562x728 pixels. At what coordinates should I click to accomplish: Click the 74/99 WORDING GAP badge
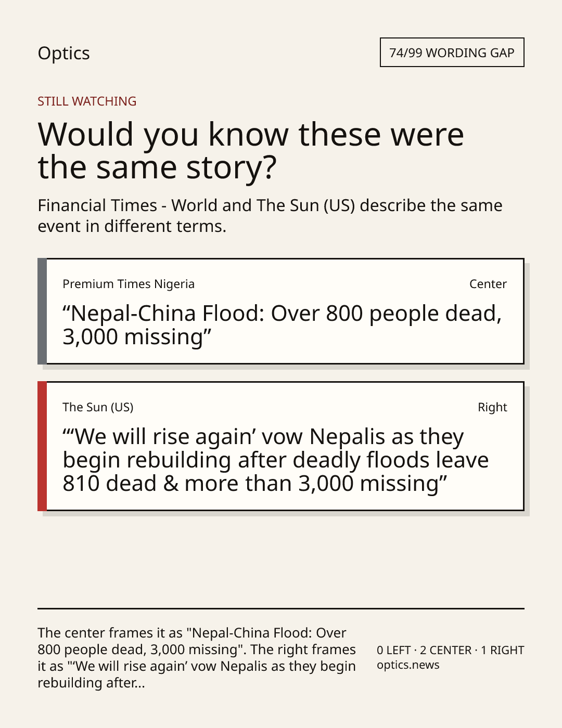(452, 53)
